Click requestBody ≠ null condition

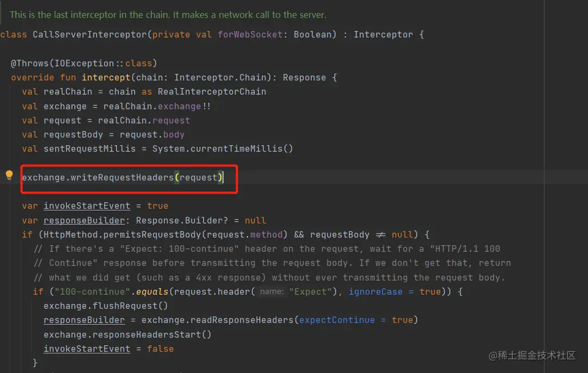pyautogui.click(x=362, y=235)
